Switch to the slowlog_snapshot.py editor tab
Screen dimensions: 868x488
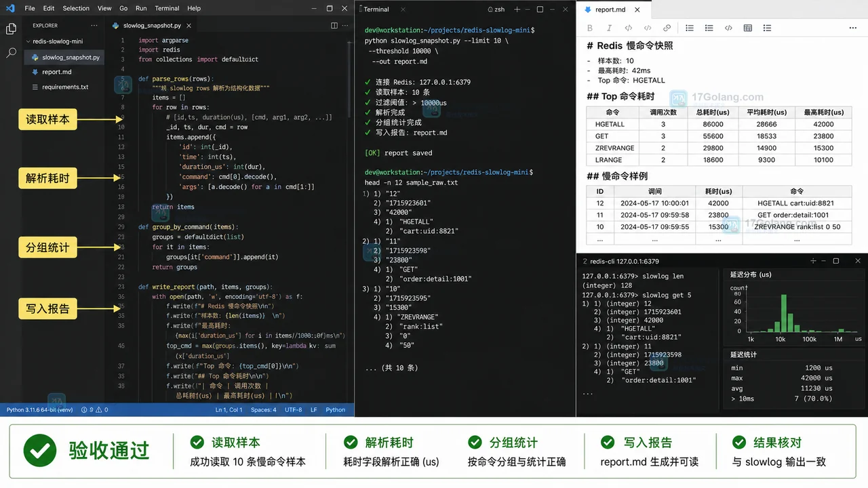[152, 25]
